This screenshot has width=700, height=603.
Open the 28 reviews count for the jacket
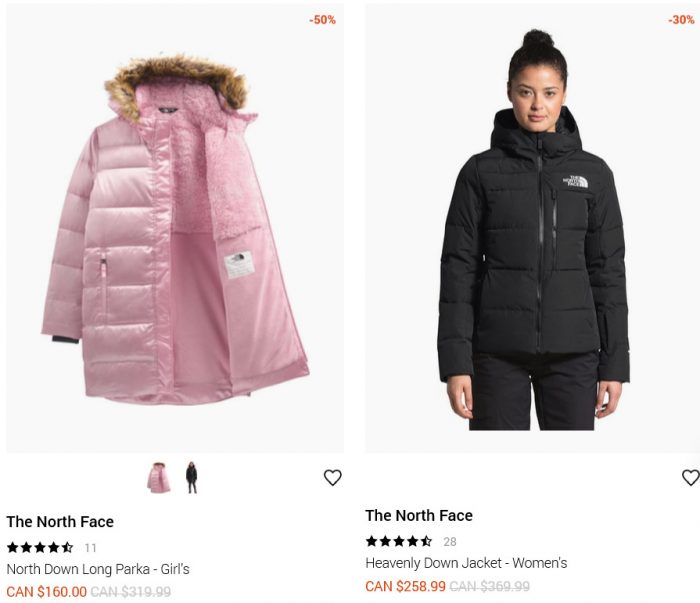point(450,542)
